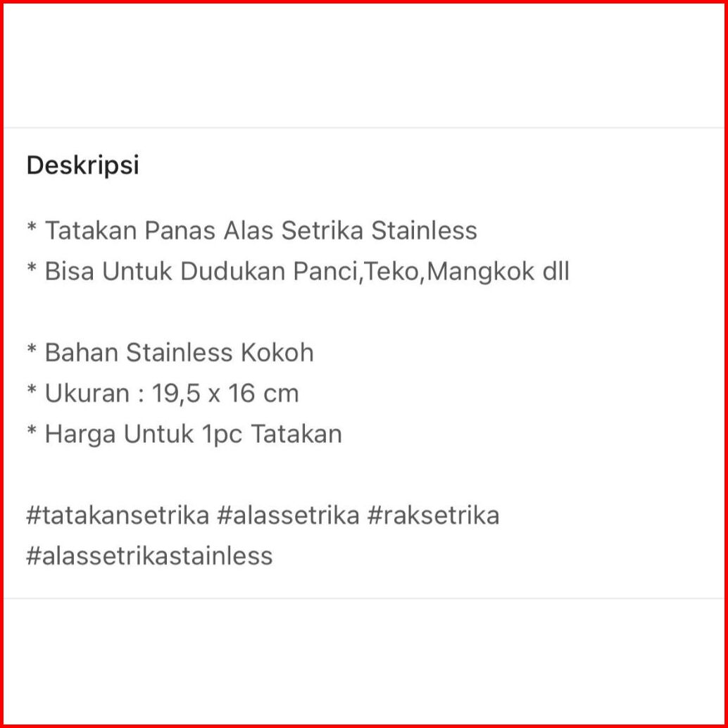This screenshot has height=728, width=728.
Task: Open the #alassetrika hashtag link
Action: (289, 515)
